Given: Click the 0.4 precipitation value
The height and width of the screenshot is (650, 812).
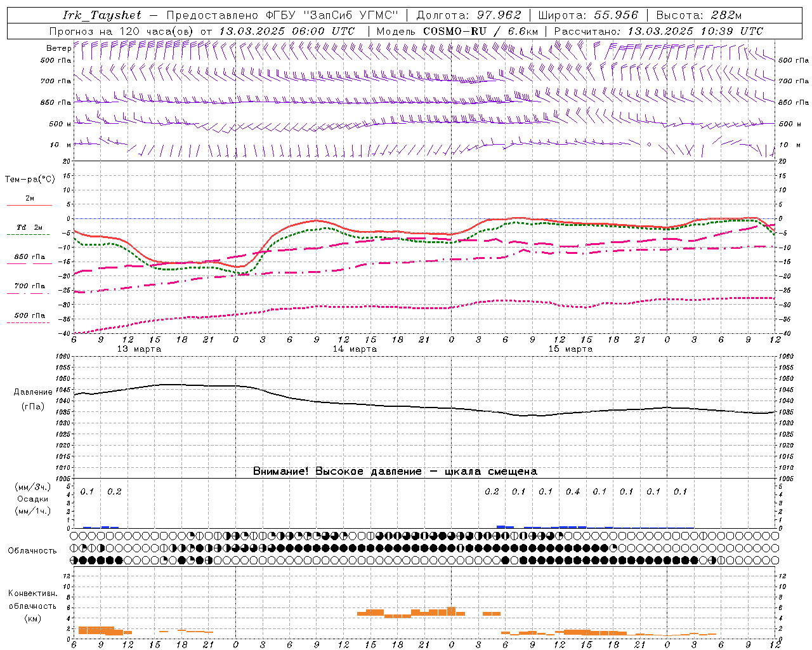Looking at the screenshot, I should point(573,492).
